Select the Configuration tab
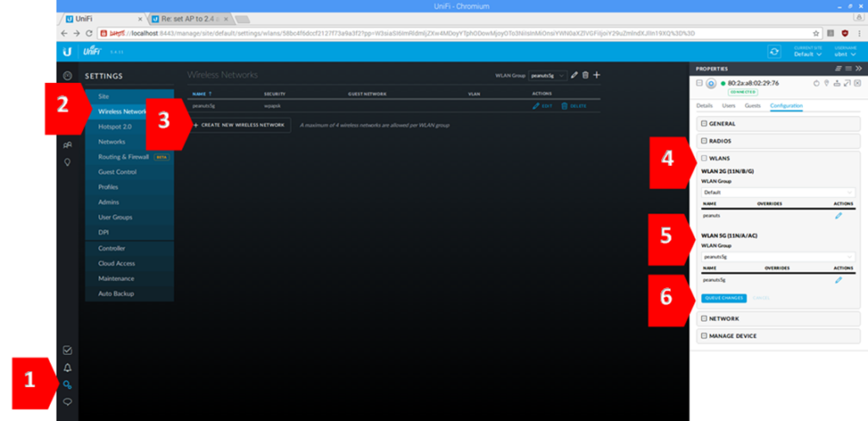This screenshot has width=868, height=421. (x=786, y=105)
